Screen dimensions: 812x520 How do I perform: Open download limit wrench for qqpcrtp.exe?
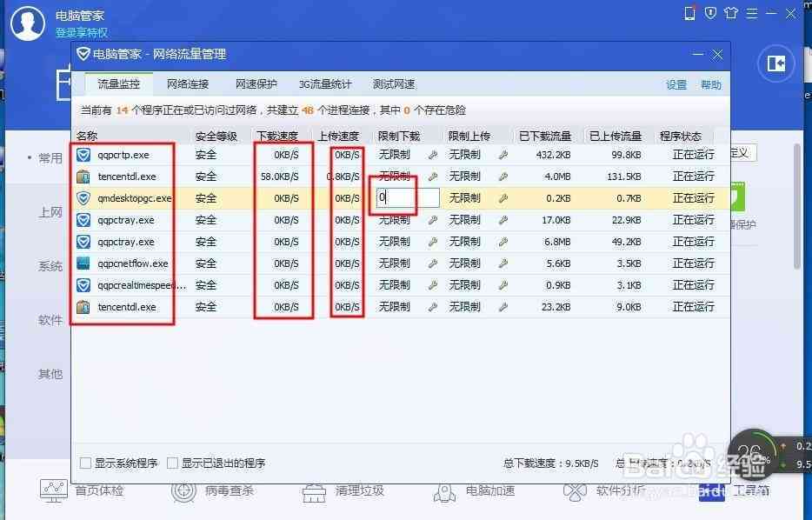432,155
